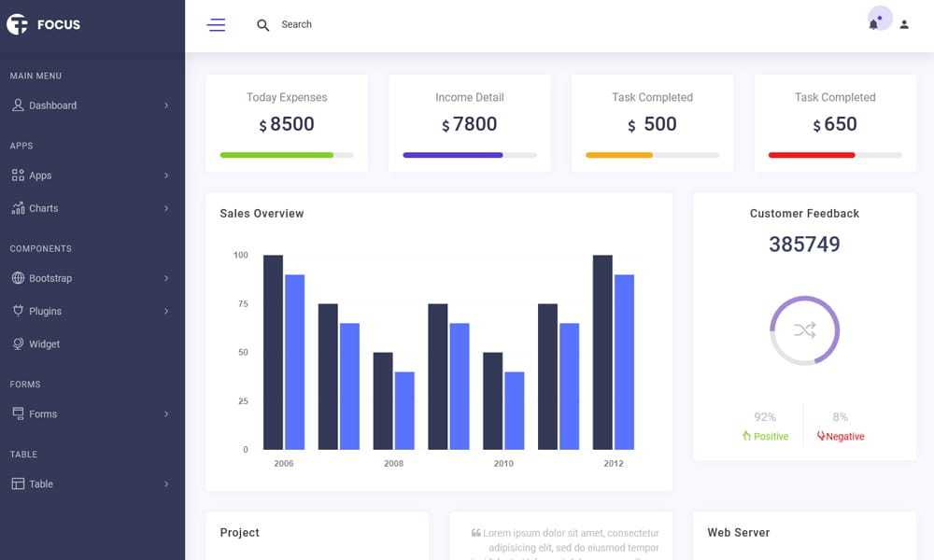Expand the Charts submenu
This screenshot has width=934, height=560.
169,208
